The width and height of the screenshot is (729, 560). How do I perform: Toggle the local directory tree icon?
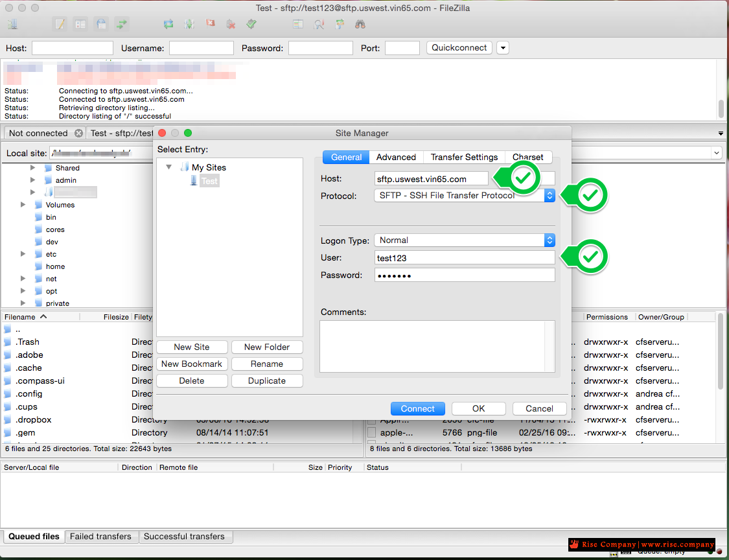[80, 24]
